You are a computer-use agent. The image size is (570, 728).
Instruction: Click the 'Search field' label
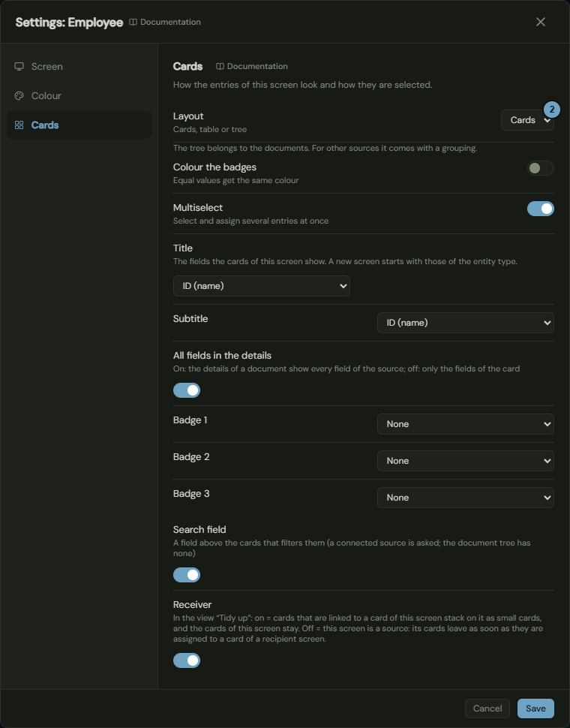tap(199, 529)
